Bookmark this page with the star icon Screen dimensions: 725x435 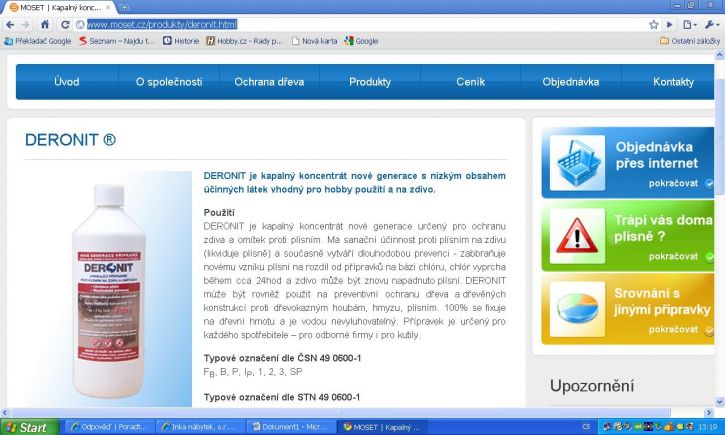coord(653,25)
